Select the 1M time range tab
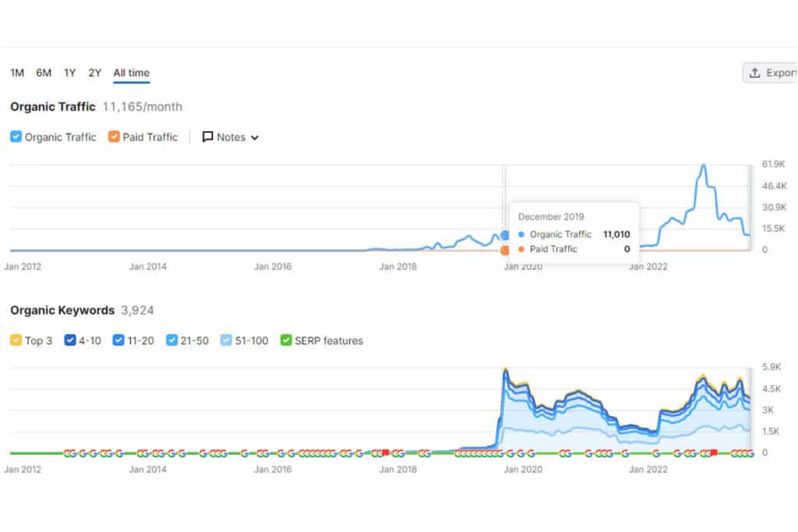Image resolution: width=798 pixels, height=532 pixels. [17, 72]
